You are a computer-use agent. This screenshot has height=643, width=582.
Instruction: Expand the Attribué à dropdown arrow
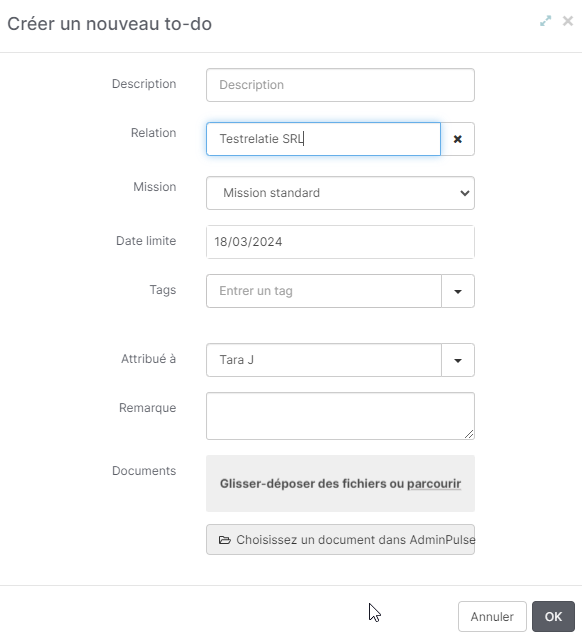pos(458,360)
